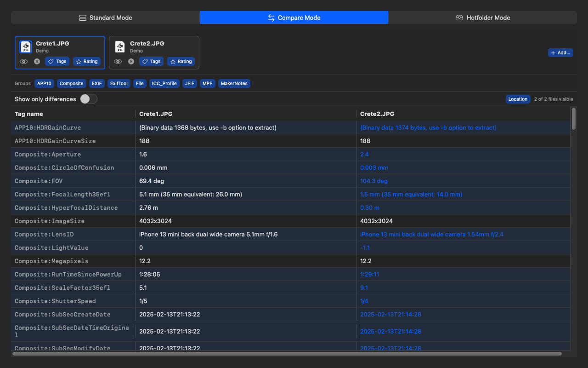Viewport: 588px width, 368px height.
Task: Open Tags for Crete1.JPG
Action: [x=57, y=61]
